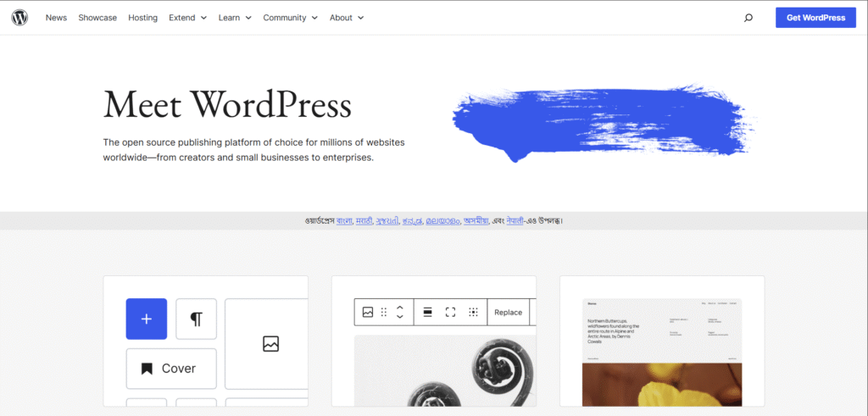The image size is (868, 416).
Task: Click the image icon in block toolbar
Action: point(368,312)
